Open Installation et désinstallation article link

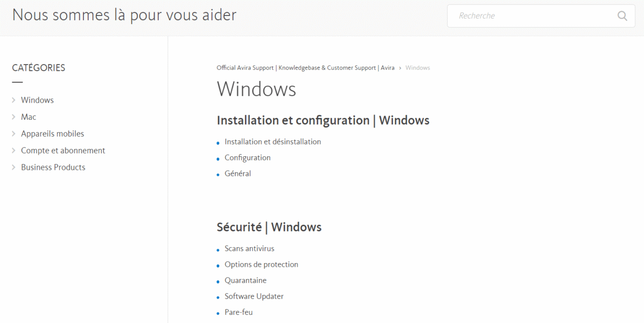273,142
